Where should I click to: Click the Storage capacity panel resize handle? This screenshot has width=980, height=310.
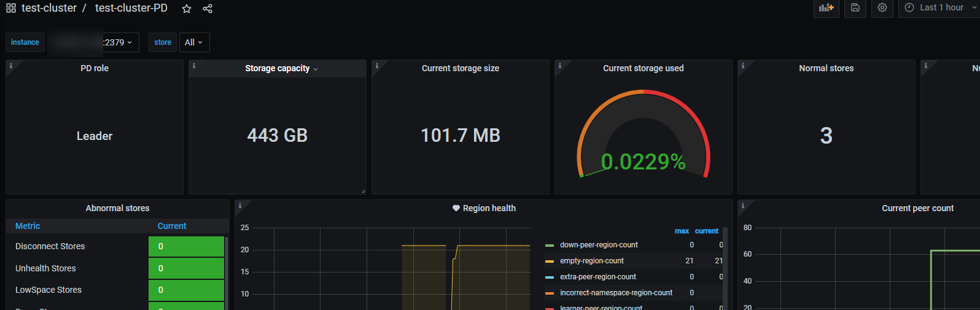click(x=364, y=192)
